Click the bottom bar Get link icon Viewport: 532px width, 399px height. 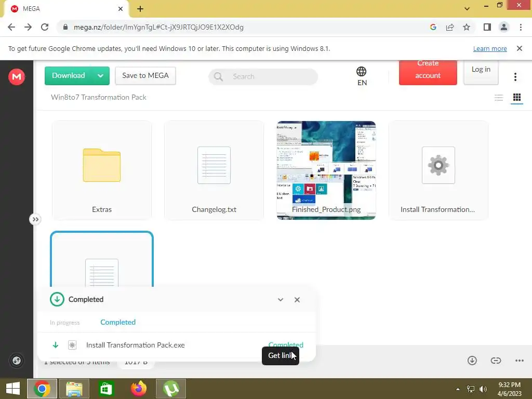click(496, 361)
